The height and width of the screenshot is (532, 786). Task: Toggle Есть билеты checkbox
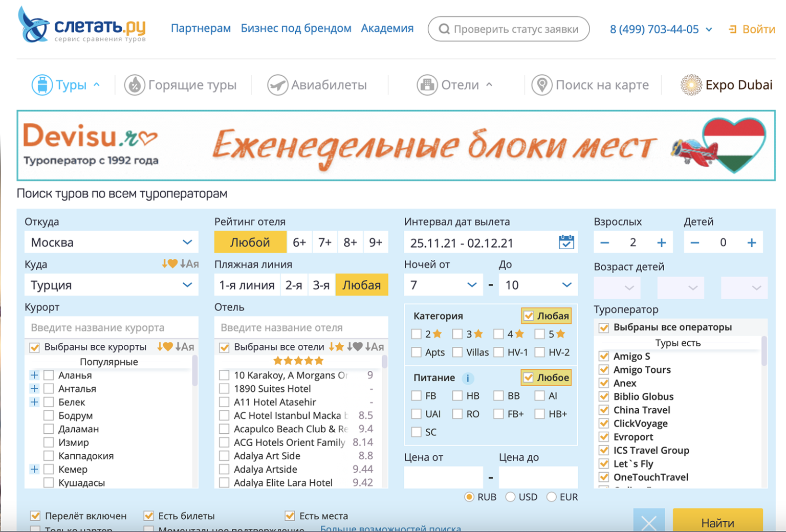[x=149, y=516]
